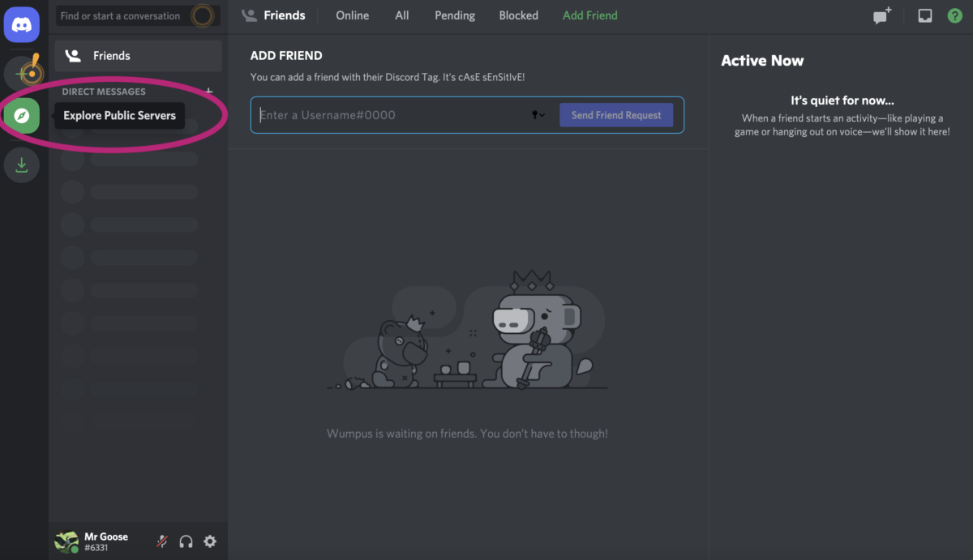This screenshot has height=560, width=973.
Task: Open User Settings gear icon
Action: pos(210,541)
